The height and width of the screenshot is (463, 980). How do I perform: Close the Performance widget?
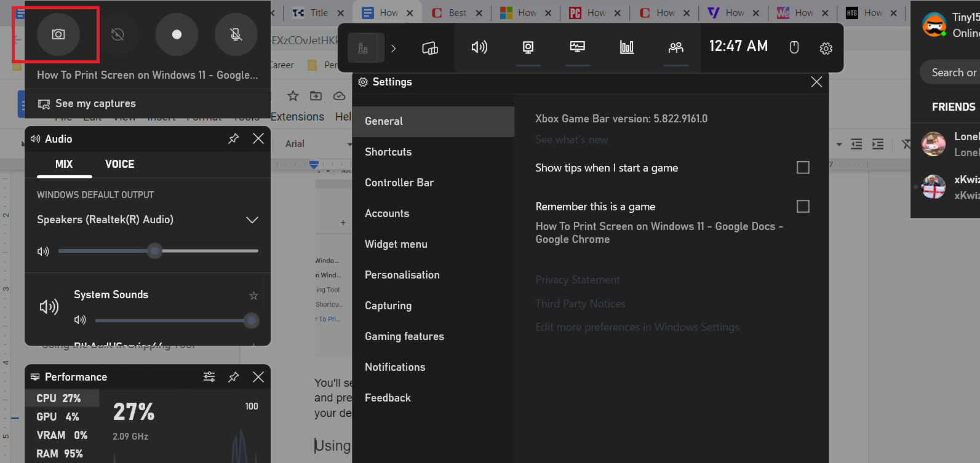(258, 377)
